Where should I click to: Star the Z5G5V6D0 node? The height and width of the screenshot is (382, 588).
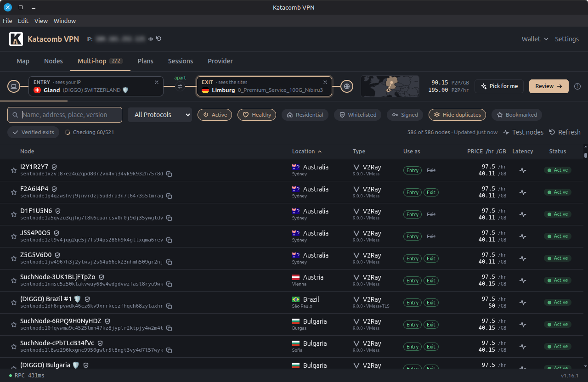(x=14, y=258)
